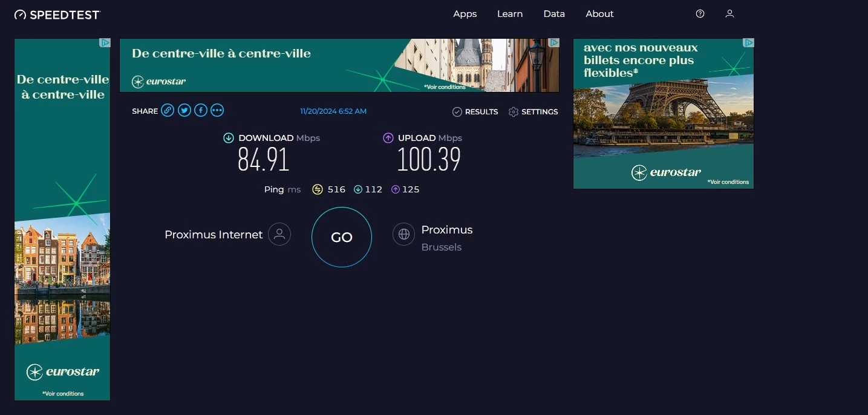Click the test date 11/20/2024 link
The height and width of the screenshot is (415, 868).
point(333,111)
